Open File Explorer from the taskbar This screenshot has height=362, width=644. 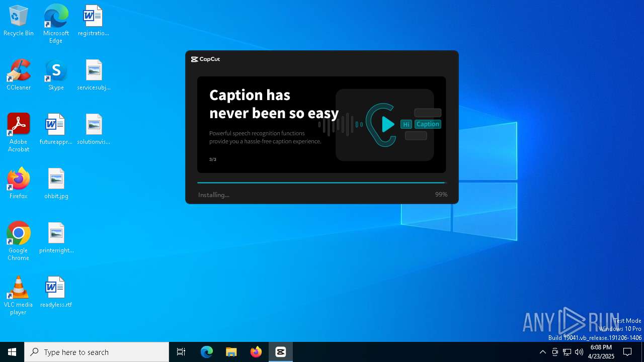pos(231,352)
